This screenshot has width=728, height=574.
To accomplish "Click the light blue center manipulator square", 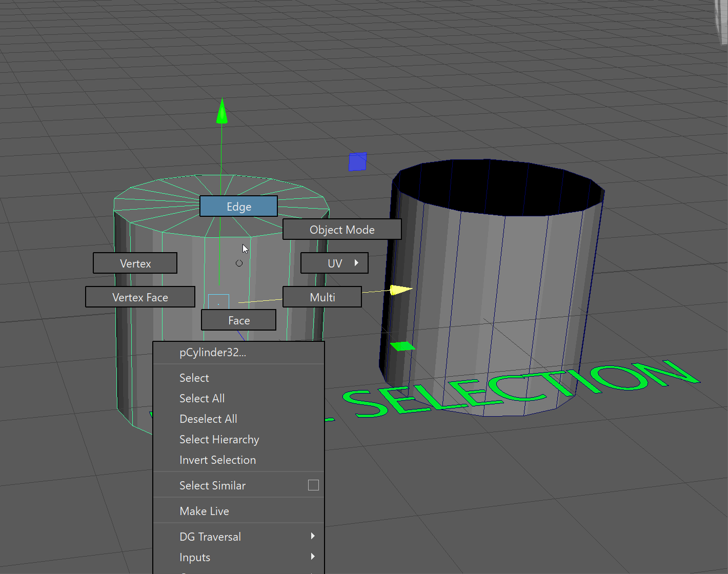I will coord(218,302).
